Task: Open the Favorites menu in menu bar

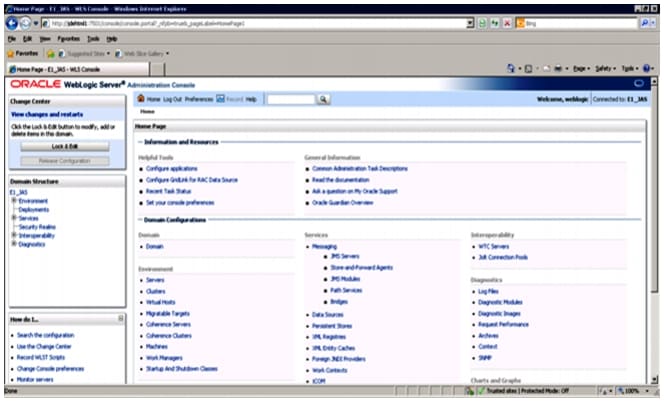Action: pos(69,39)
